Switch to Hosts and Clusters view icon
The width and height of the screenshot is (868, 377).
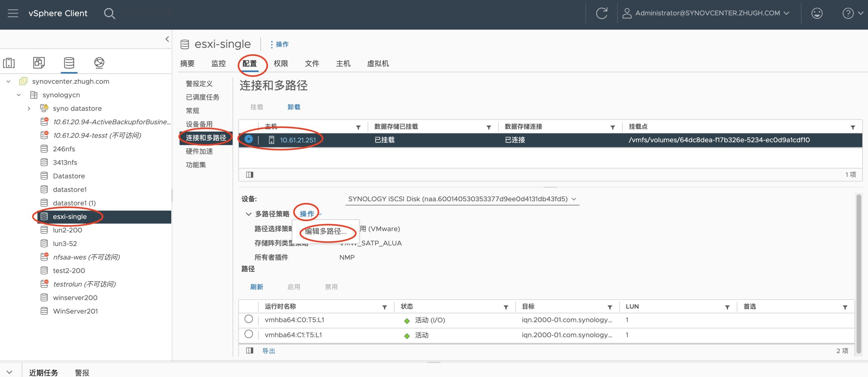point(9,63)
